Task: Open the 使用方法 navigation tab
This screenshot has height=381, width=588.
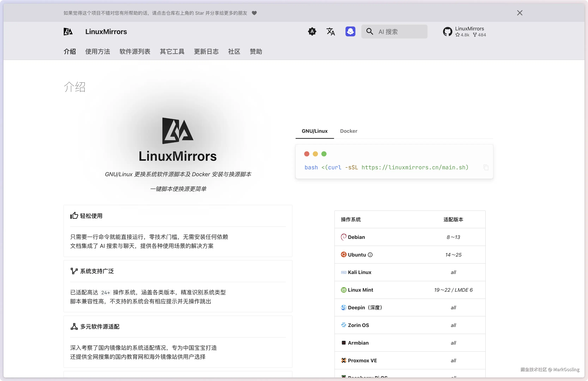Action: point(98,51)
